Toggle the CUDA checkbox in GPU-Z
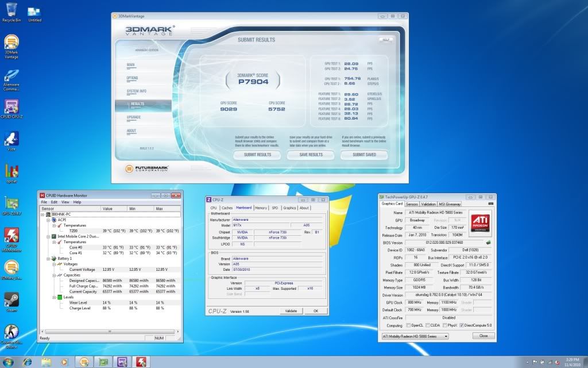The image size is (588, 368). (427, 325)
